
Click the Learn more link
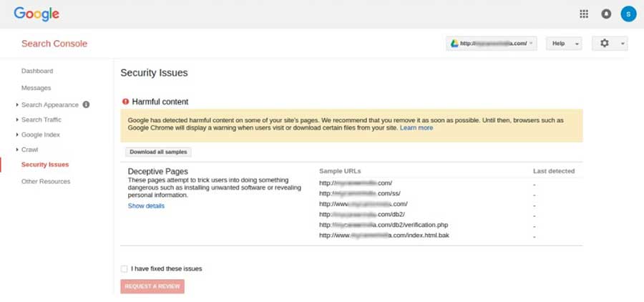[416, 128]
